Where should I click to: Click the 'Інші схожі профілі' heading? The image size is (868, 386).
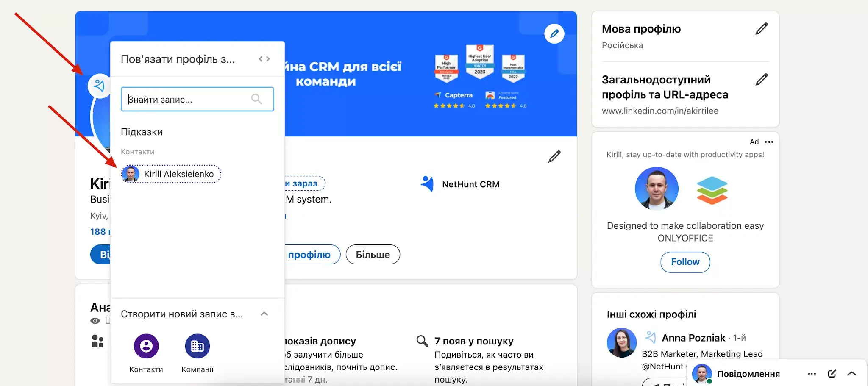(x=651, y=314)
